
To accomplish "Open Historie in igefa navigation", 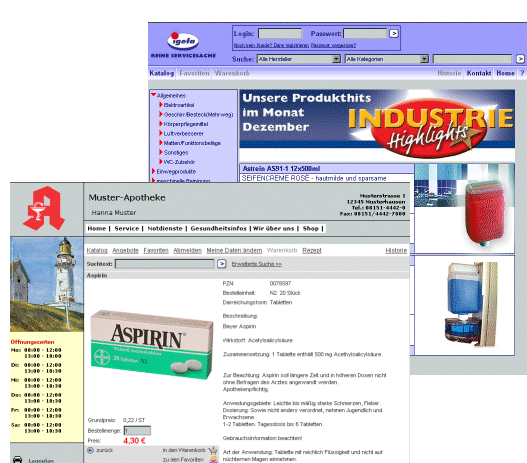I will tap(449, 73).
